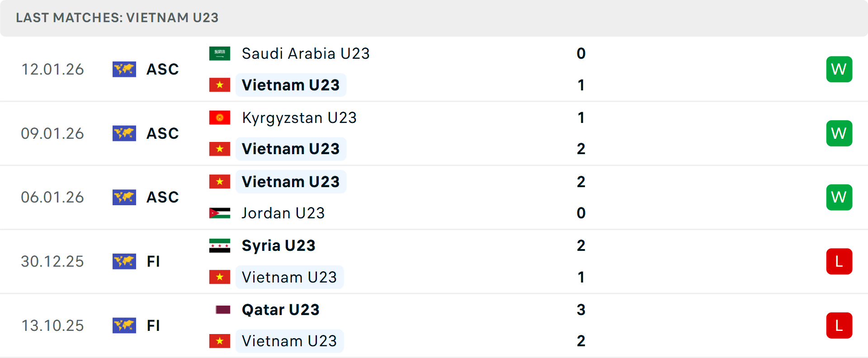The image size is (868, 358).
Task: Click the competition icon for the 30.12.25 match
Action: [124, 261]
